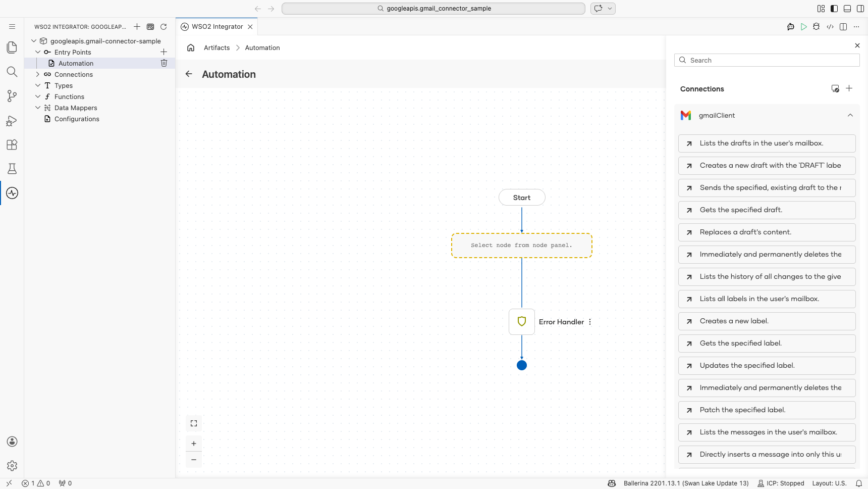Select 'Gets the specified draft' action
The height and width of the screenshot is (489, 868).
tap(767, 210)
